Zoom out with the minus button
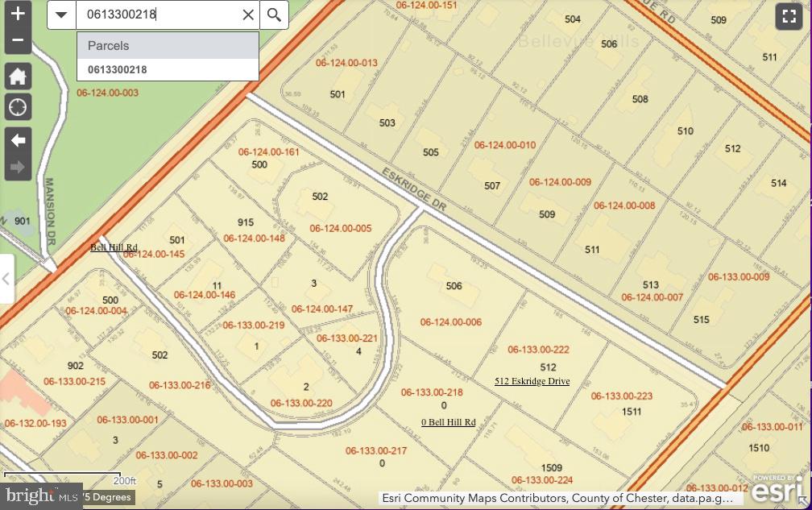The width and height of the screenshot is (812, 510). [x=18, y=40]
